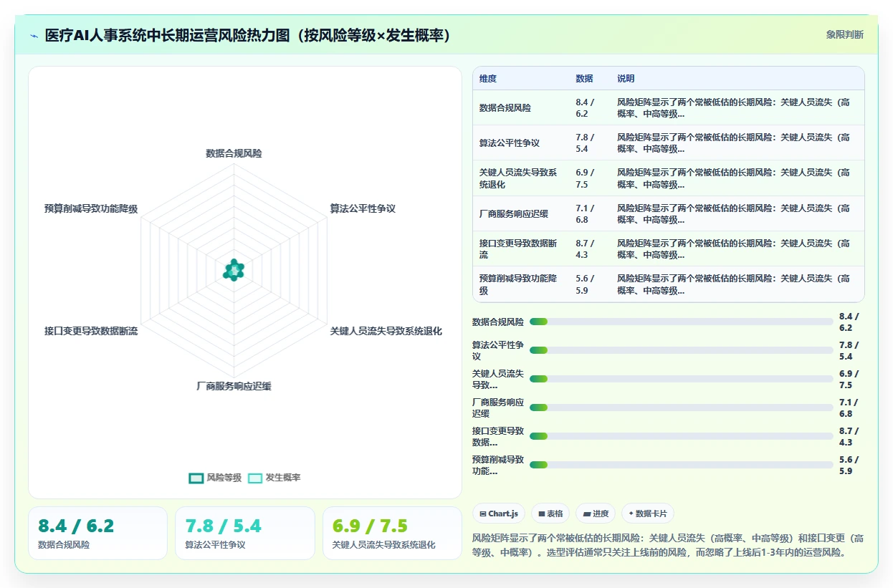Click the summary paragraph beginning 风险矩阵显示了

[x=668, y=545]
